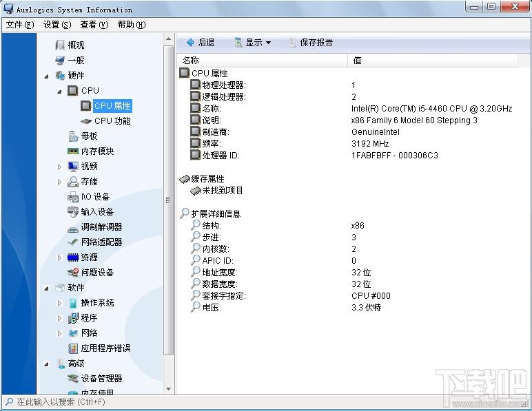Expand the 资源 tree node
The height and width of the screenshot is (411, 532).
click(59, 258)
